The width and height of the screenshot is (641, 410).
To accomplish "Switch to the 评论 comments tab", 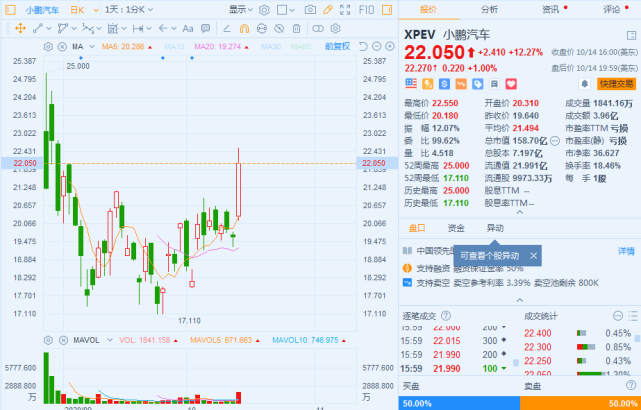I will point(612,10).
